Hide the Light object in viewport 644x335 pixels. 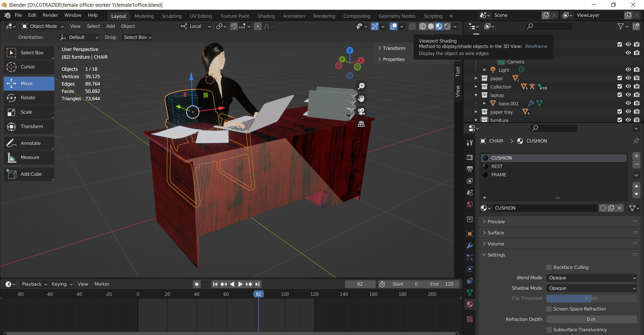coord(628,70)
